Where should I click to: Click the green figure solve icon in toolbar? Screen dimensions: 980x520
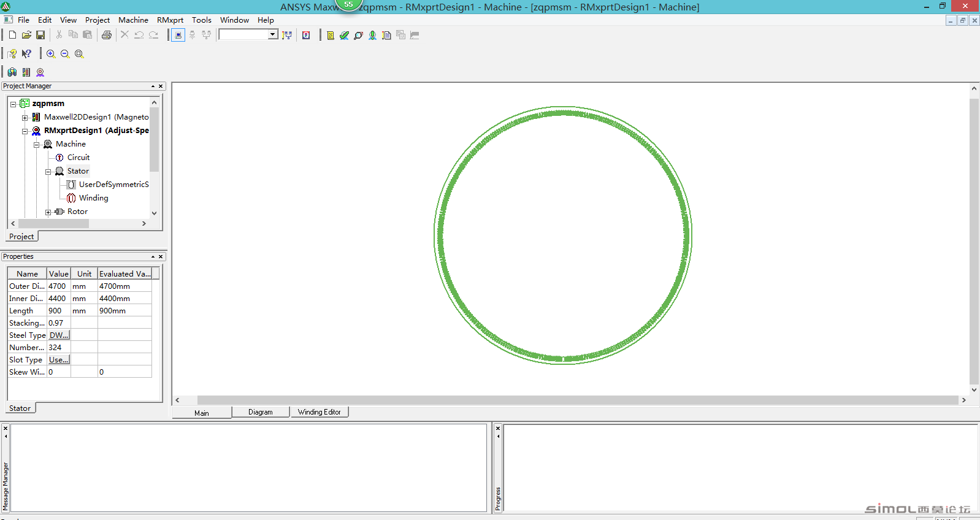(x=372, y=35)
